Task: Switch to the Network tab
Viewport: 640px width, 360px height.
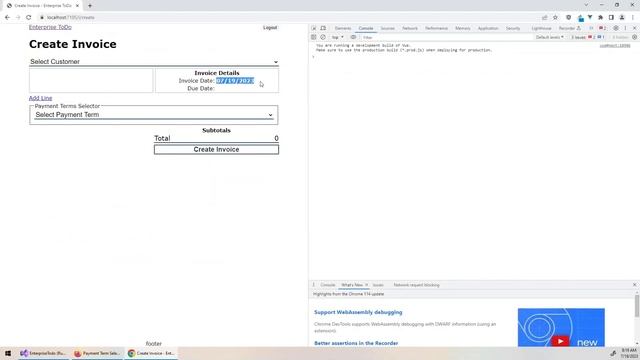Action: (x=410, y=28)
